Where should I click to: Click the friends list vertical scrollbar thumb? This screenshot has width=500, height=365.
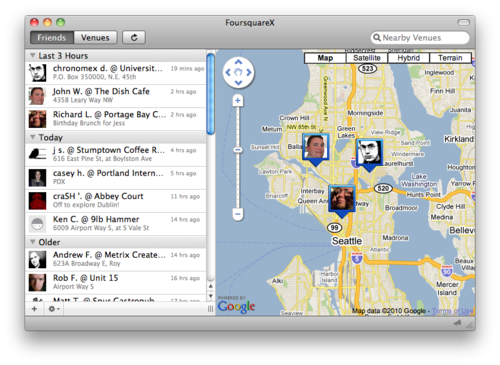pyautogui.click(x=210, y=93)
